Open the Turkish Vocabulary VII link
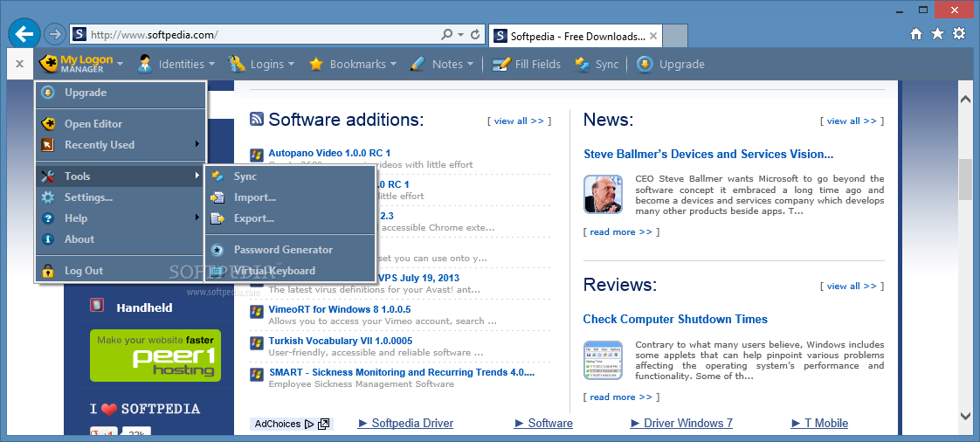This screenshot has height=442, width=980. pyautogui.click(x=340, y=341)
